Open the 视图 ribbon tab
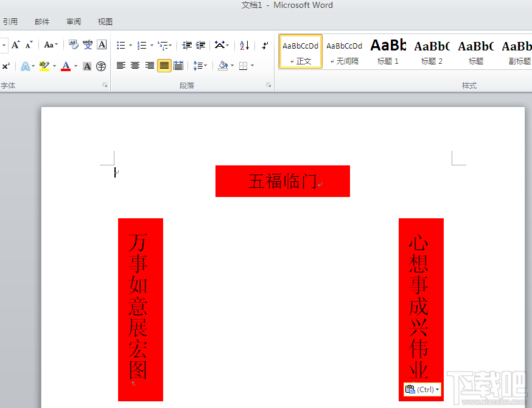 click(x=104, y=21)
